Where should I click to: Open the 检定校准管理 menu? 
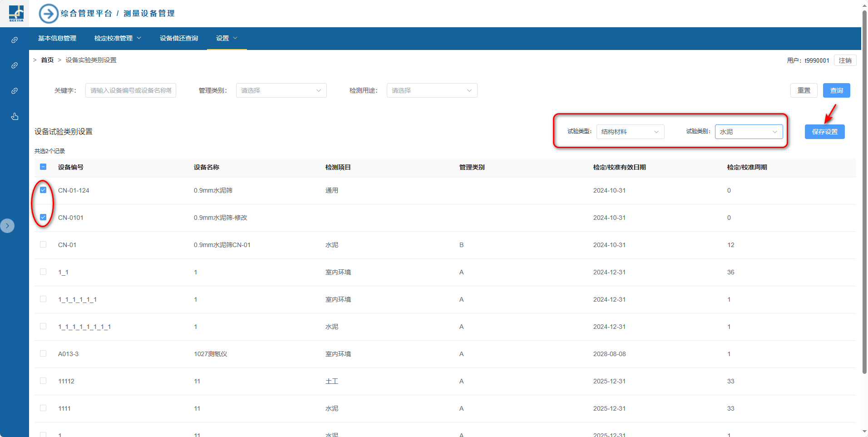pos(118,38)
